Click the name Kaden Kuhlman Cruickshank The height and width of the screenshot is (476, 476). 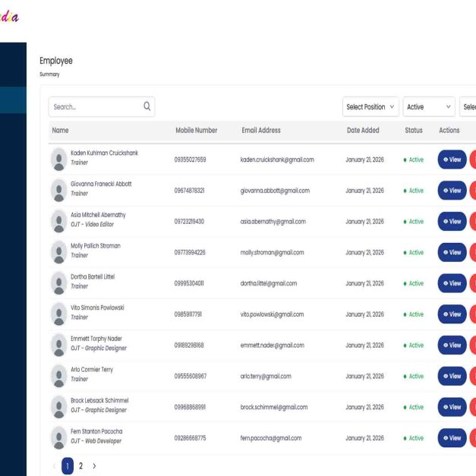(x=104, y=153)
